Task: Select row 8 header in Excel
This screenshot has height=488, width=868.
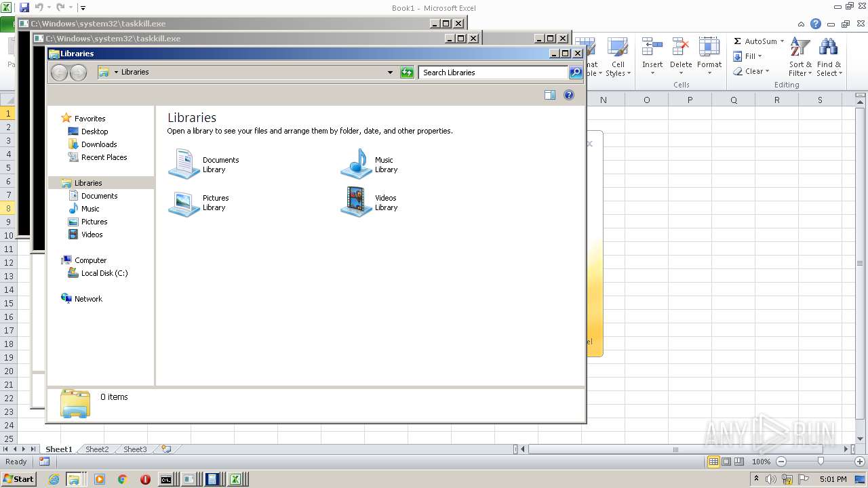Action: [8, 208]
